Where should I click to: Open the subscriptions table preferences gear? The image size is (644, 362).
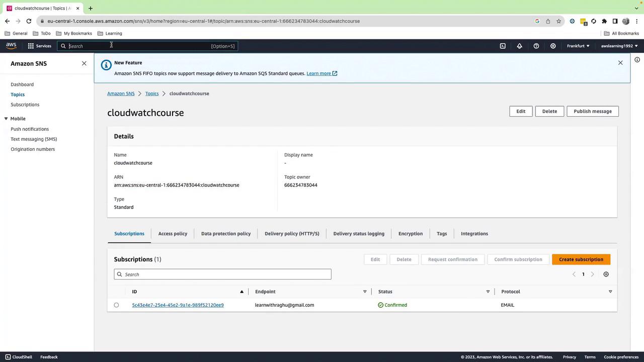click(x=606, y=275)
